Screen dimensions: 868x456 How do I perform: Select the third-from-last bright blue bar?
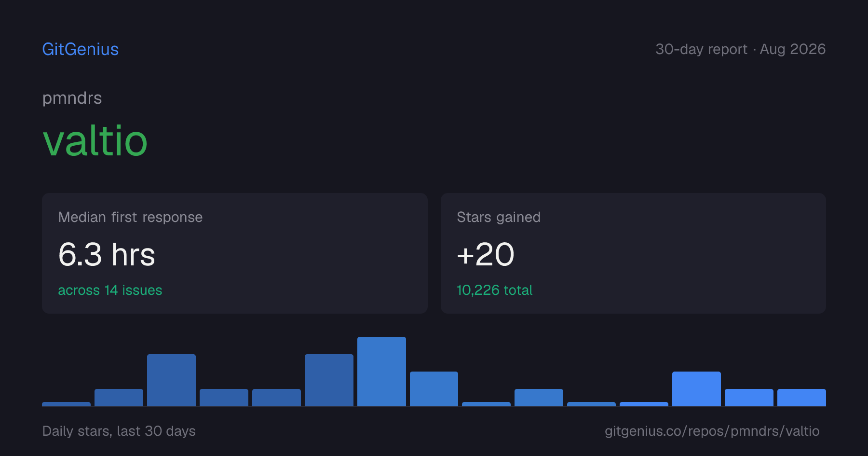coord(696,389)
